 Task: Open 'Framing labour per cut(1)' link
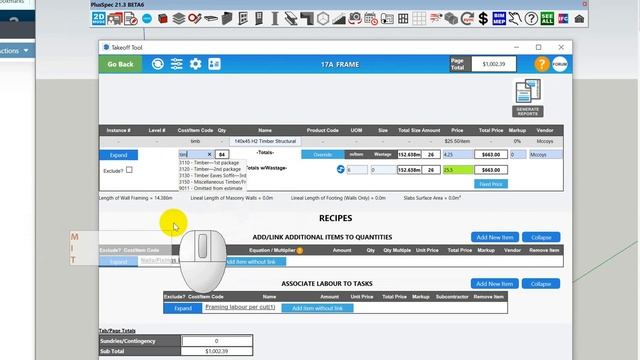[x=240, y=307]
